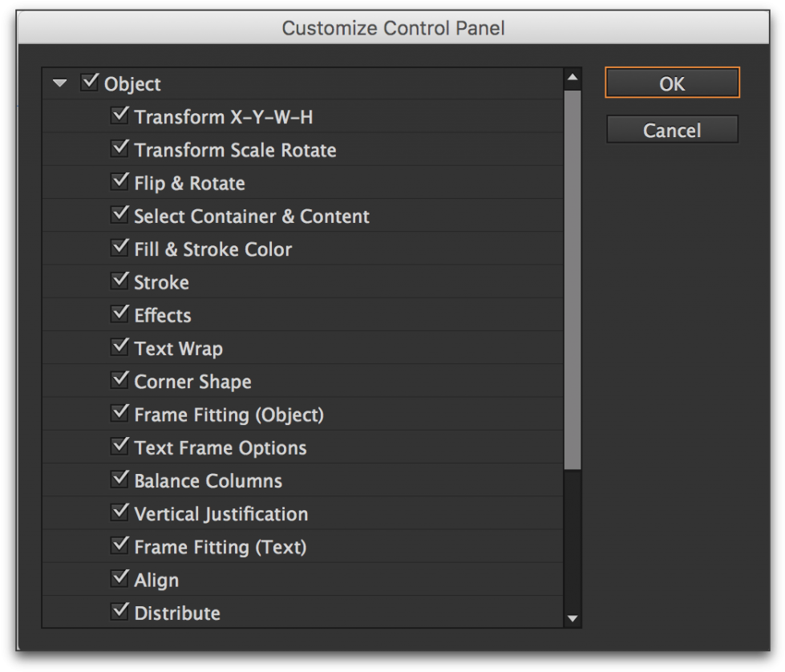This screenshot has width=785, height=672.
Task: Disable the Corner Shape checkbox
Action: pos(119,380)
